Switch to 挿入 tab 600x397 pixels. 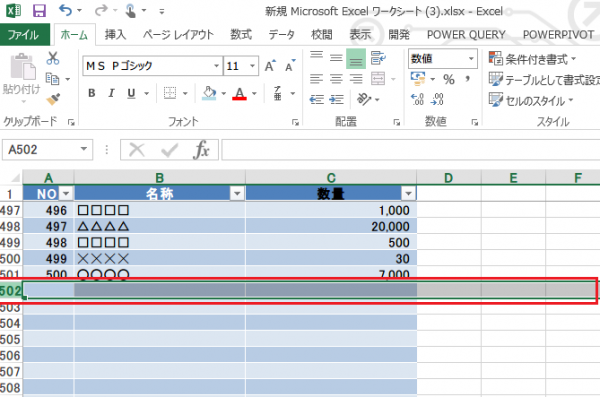click(x=116, y=35)
